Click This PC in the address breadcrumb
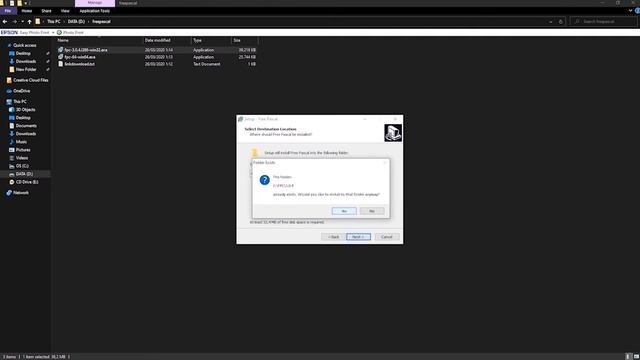The height and width of the screenshot is (360, 640). pyautogui.click(x=53, y=22)
